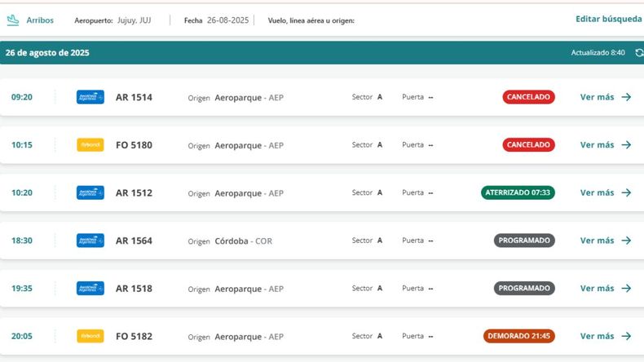Click the refresh icon beside Actualizado 8:40

click(x=638, y=53)
